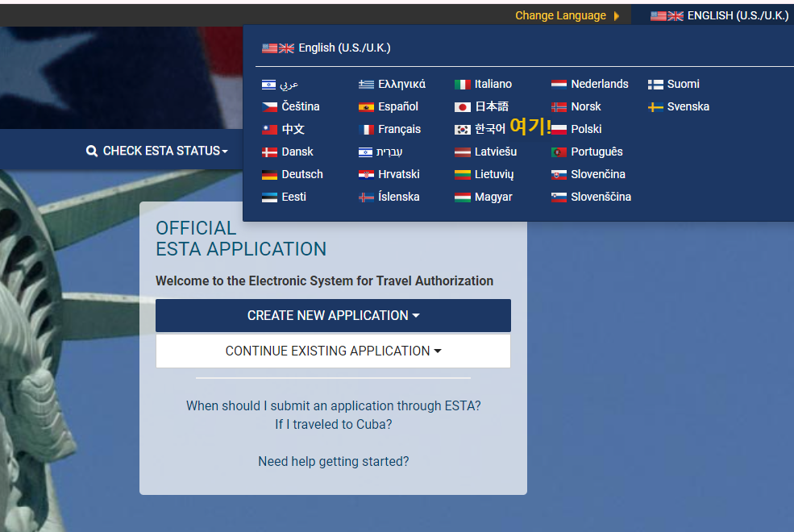Select Italiano language option

pos(493,84)
